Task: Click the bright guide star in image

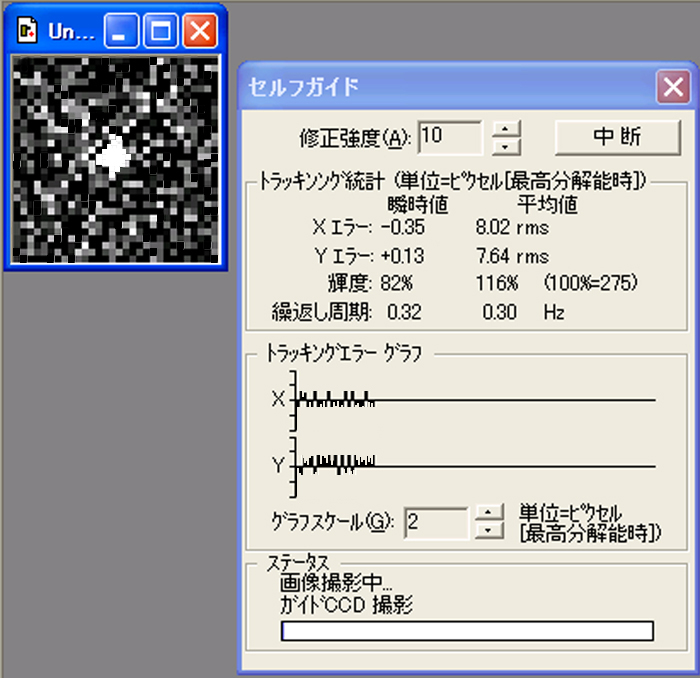Action: (x=113, y=156)
